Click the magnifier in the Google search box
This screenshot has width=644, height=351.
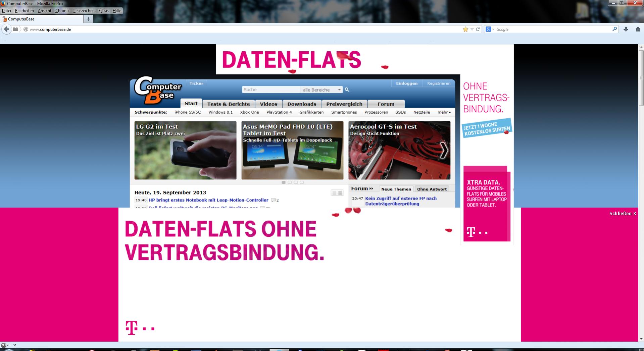[614, 29]
